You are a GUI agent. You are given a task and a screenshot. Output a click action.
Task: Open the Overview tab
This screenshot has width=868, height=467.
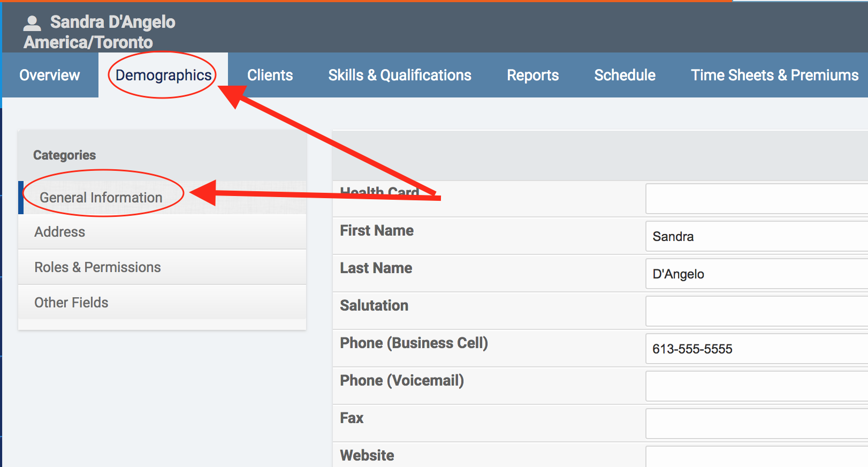pos(50,75)
